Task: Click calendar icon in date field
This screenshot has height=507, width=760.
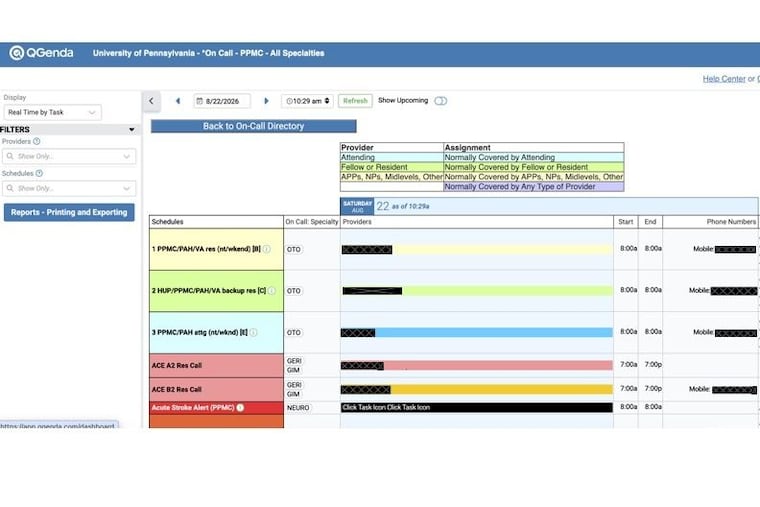Action: (199, 101)
